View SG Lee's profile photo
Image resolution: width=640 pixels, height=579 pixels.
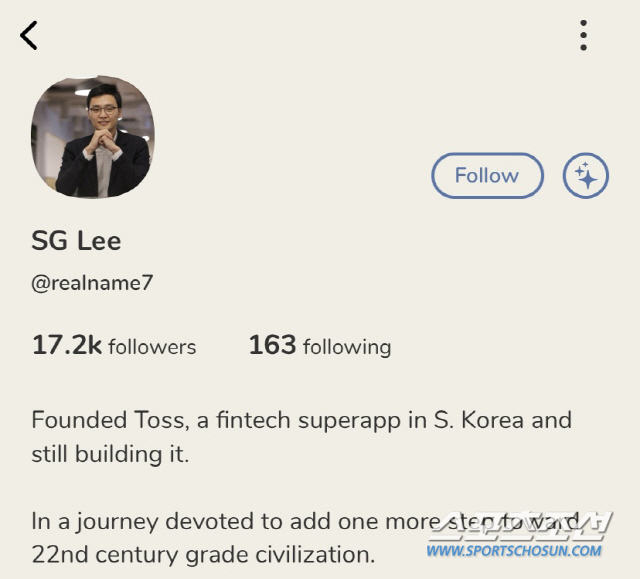(93, 136)
